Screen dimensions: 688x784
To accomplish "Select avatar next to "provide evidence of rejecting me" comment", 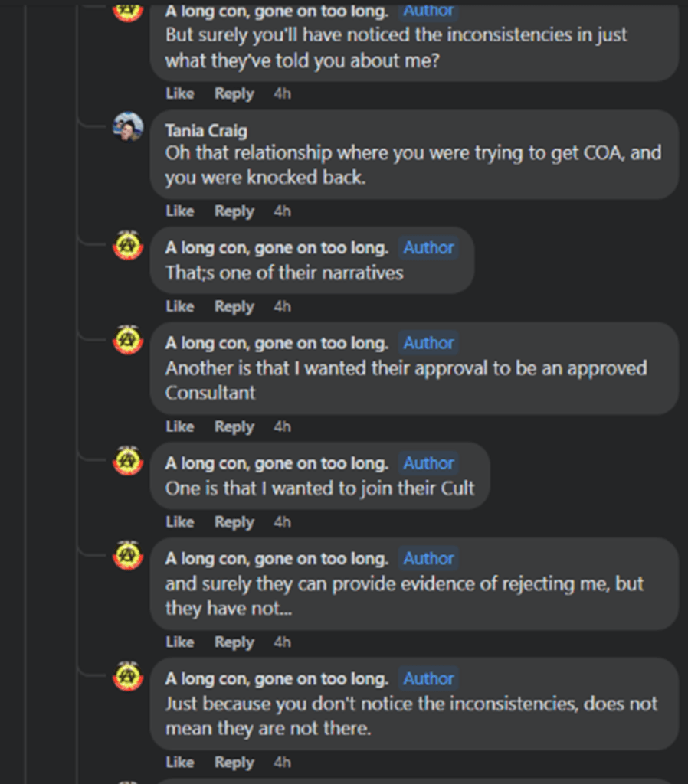I will click(x=128, y=556).
